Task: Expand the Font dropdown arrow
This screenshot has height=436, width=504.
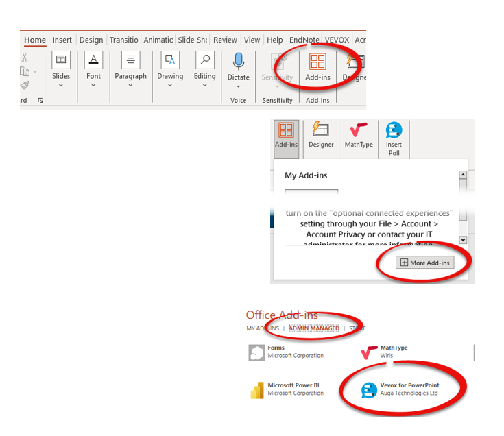Action: [93, 86]
